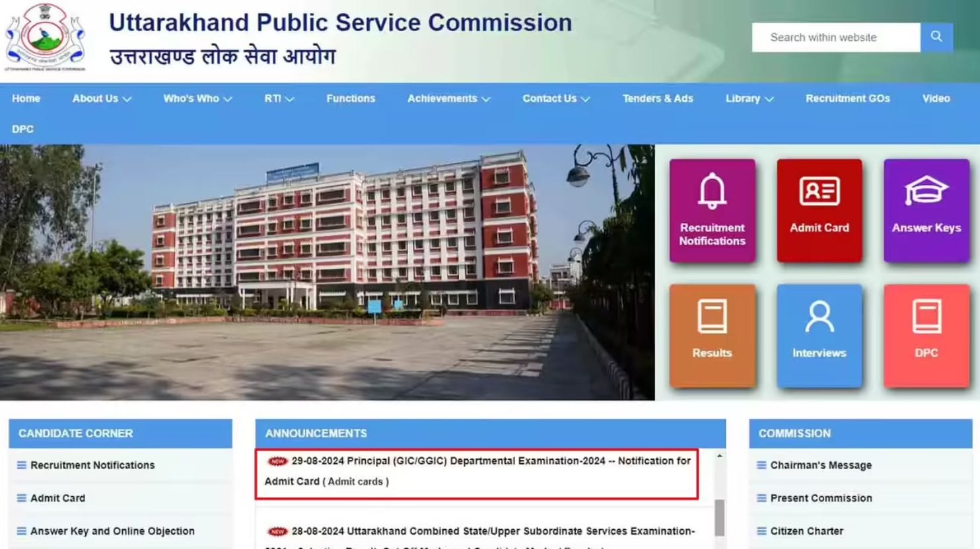Select the DPC notebook icon tile
Viewport: 980px width, 549px height.
(926, 334)
